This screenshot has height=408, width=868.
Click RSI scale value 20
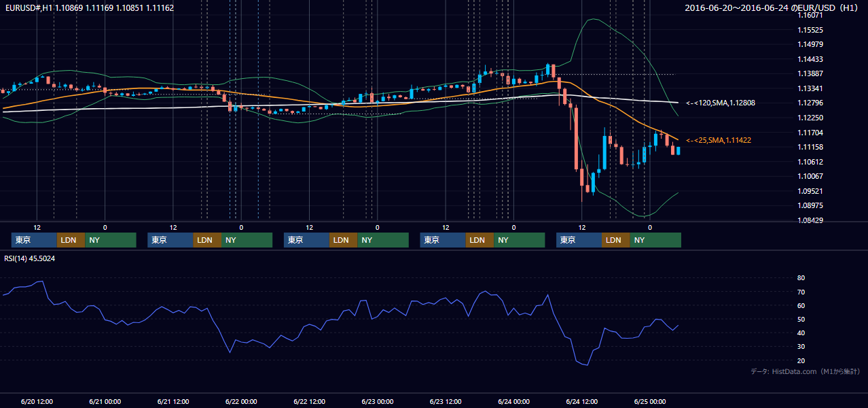(801, 360)
